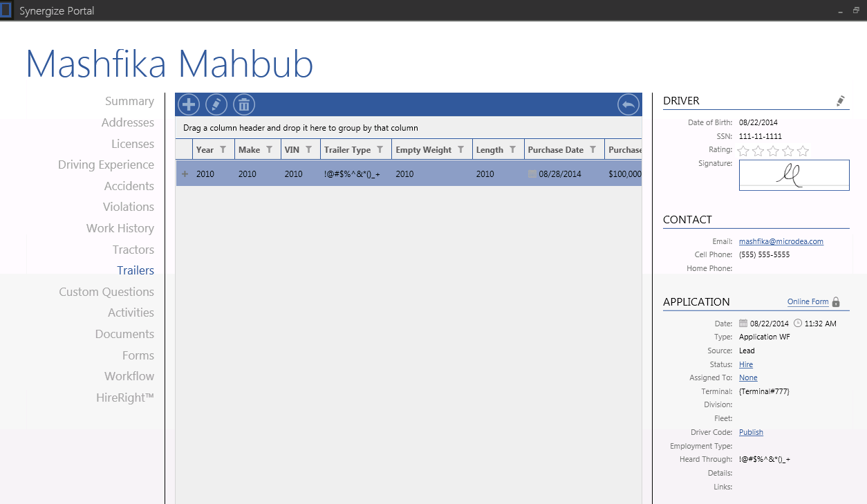Image resolution: width=867 pixels, height=504 pixels.
Task: Expand the 2010 trailer row details
Action: tap(185, 174)
